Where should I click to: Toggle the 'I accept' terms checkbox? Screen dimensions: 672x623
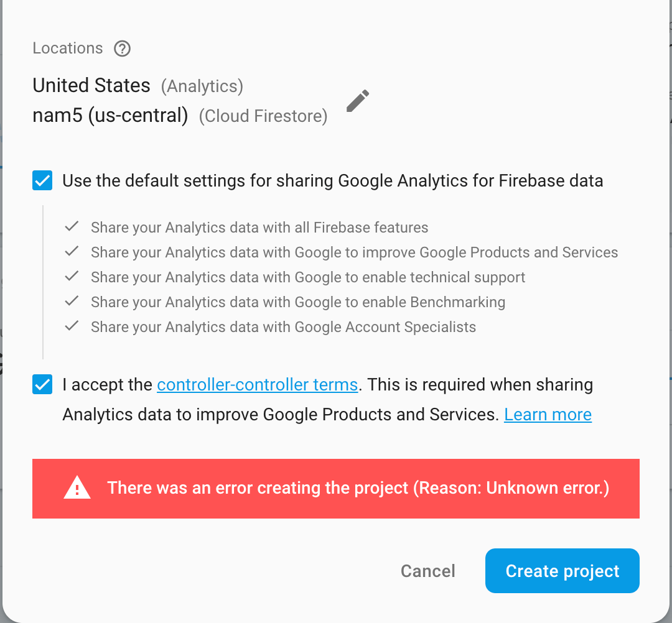(x=42, y=385)
